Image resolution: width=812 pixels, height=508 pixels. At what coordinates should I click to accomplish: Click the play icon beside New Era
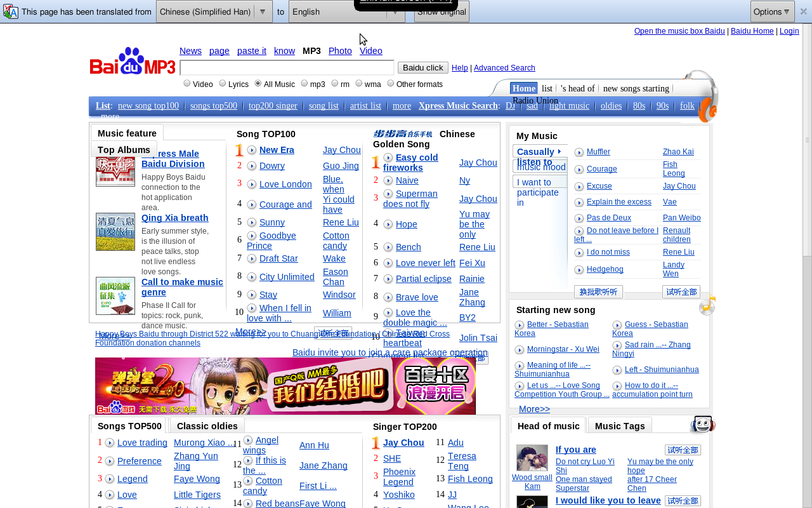pos(252,150)
